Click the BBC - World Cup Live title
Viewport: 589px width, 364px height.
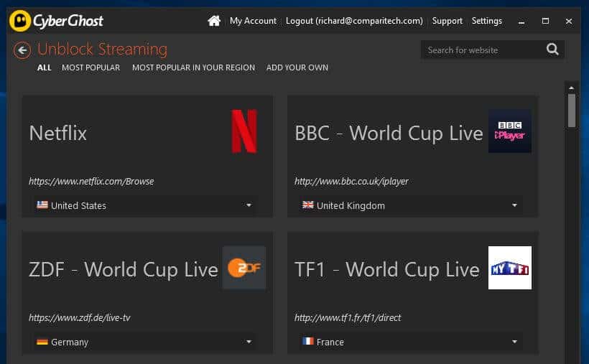pyautogui.click(x=389, y=133)
